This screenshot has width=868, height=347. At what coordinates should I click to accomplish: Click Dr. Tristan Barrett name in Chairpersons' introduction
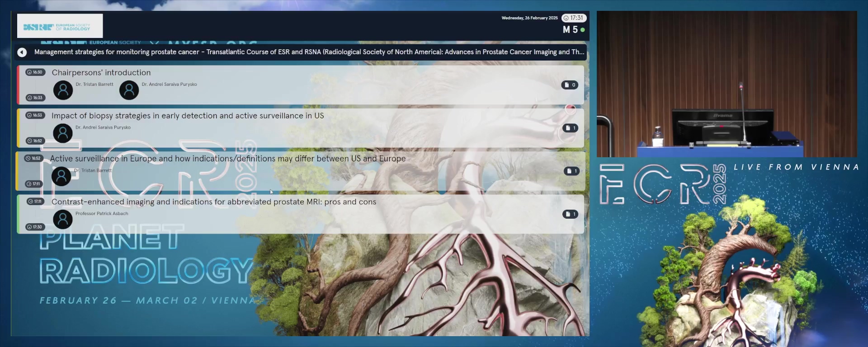pos(94,84)
